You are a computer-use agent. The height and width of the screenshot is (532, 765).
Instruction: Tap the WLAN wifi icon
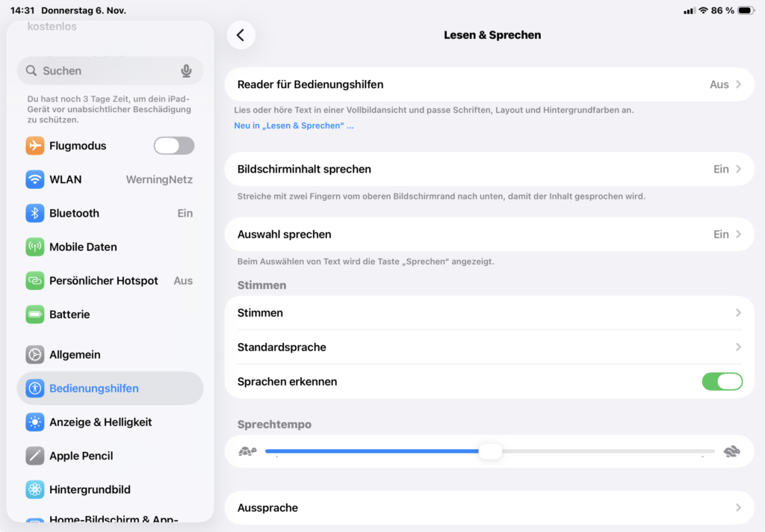[35, 179]
